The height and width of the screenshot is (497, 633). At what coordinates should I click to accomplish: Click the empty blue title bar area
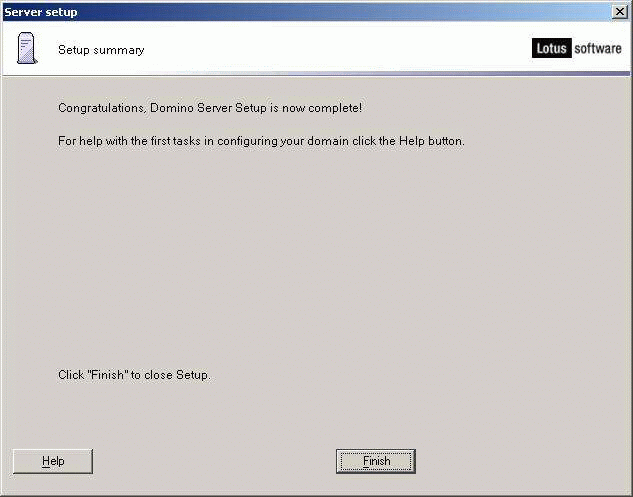[x=343, y=12]
